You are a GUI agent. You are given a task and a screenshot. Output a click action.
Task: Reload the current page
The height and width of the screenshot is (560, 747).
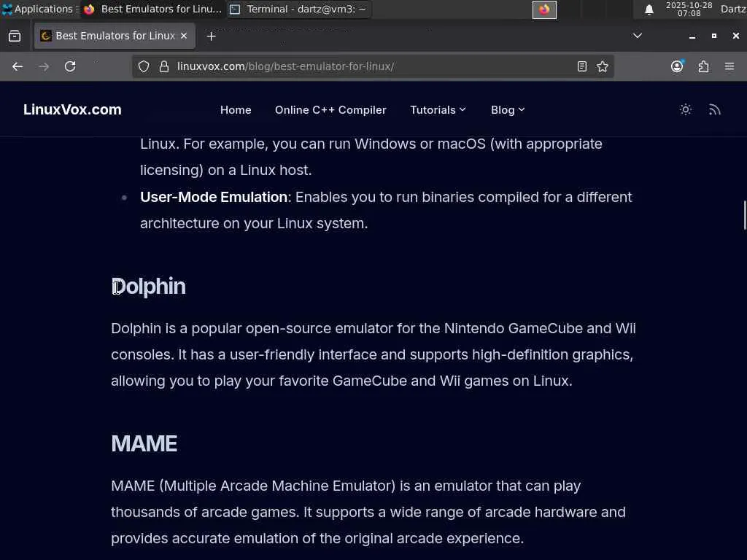(x=70, y=66)
